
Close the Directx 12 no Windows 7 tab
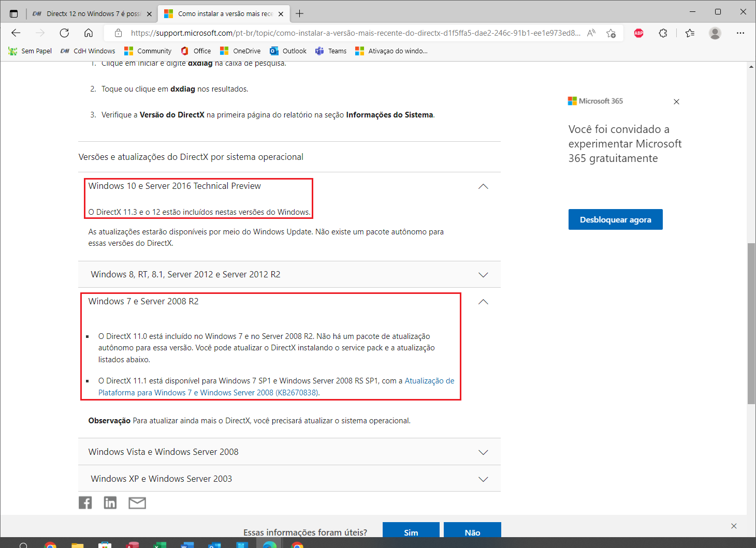(x=149, y=14)
